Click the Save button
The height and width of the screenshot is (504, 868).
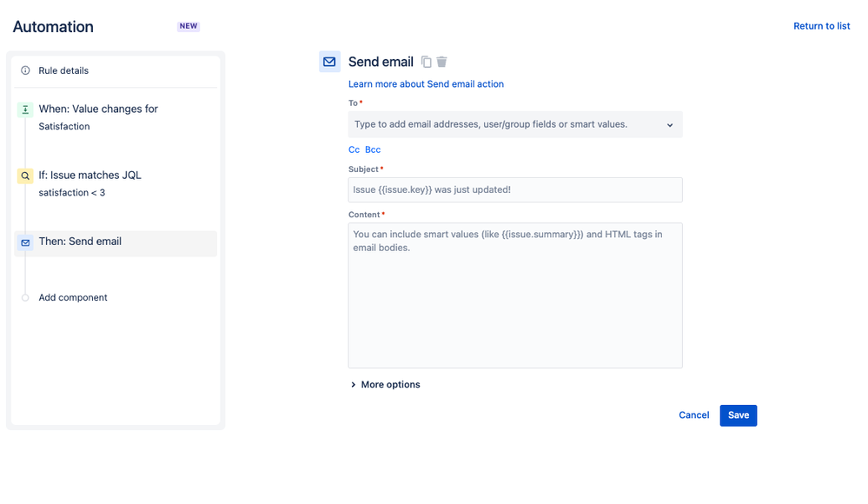pyautogui.click(x=738, y=415)
